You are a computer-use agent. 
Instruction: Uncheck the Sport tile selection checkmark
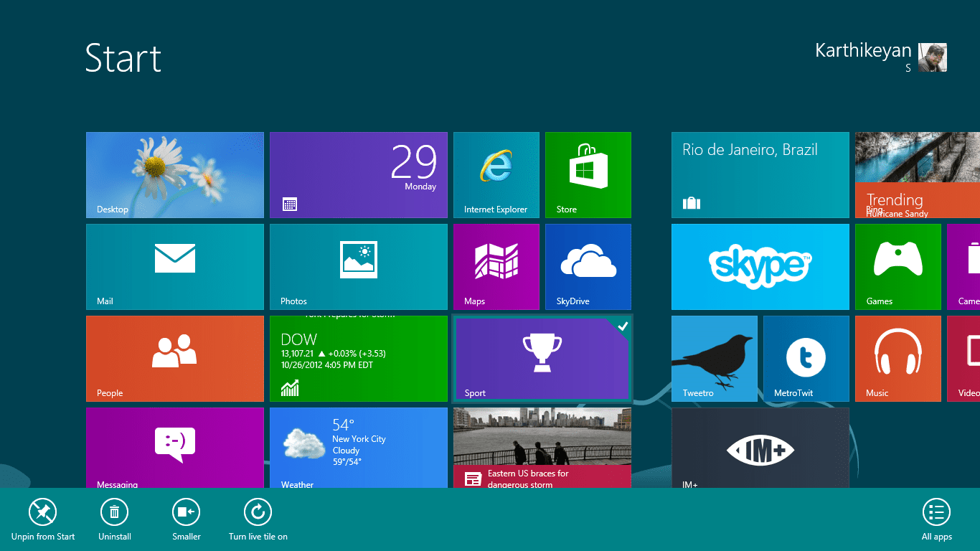[623, 326]
